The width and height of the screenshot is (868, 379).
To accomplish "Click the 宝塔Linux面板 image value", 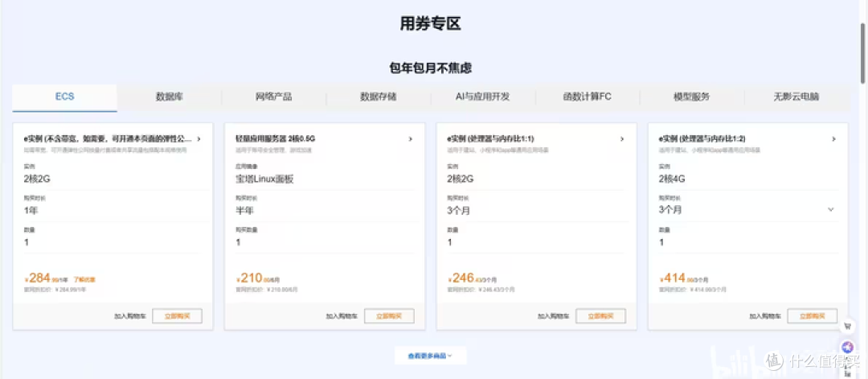I will tap(264, 179).
